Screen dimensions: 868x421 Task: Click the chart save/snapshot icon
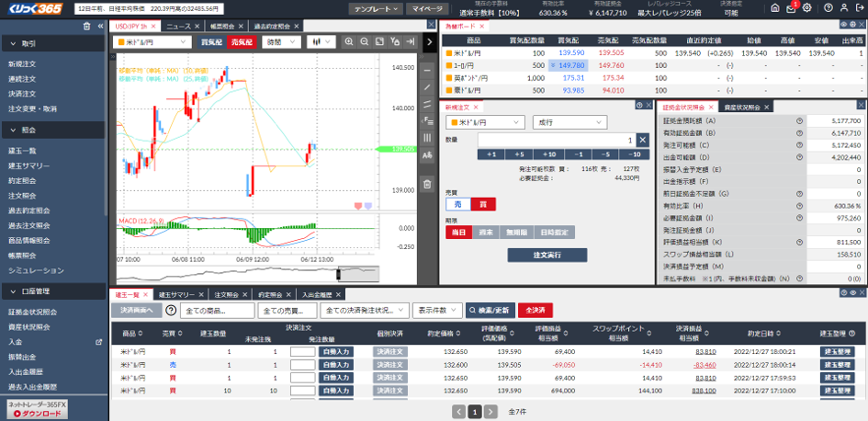coord(379,41)
